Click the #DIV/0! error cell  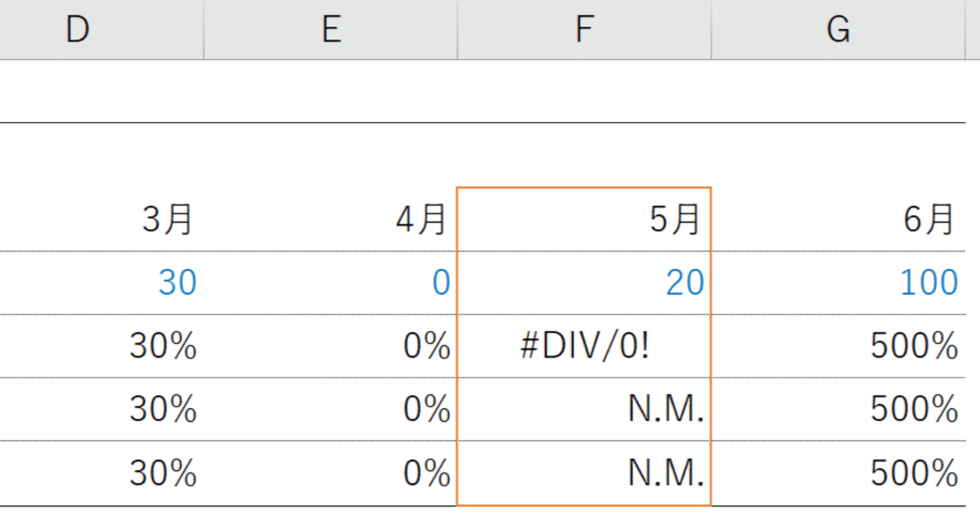pos(583,346)
